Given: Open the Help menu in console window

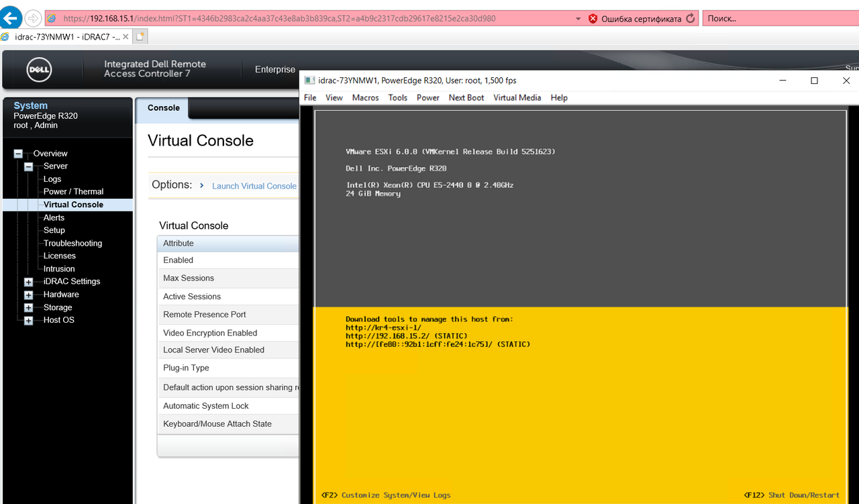Looking at the screenshot, I should coord(559,98).
